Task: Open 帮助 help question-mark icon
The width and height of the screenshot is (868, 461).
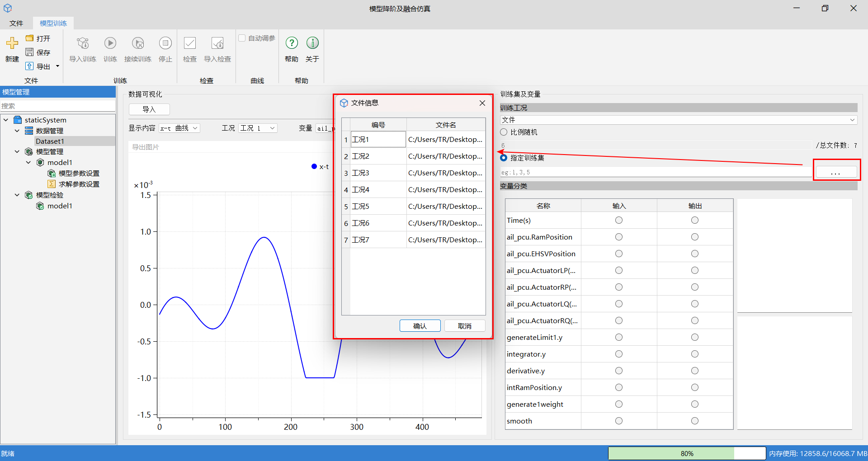Action: pos(292,43)
